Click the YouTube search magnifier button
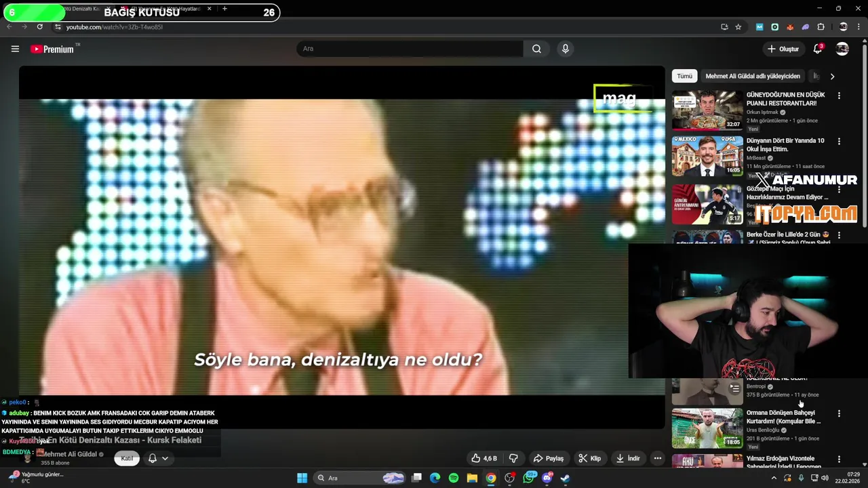 tap(536, 49)
